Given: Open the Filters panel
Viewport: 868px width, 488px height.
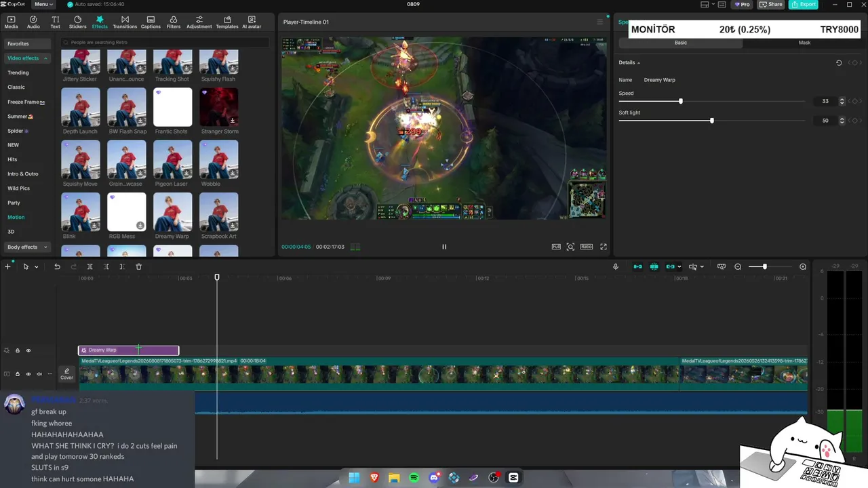Looking at the screenshot, I should (x=174, y=22).
